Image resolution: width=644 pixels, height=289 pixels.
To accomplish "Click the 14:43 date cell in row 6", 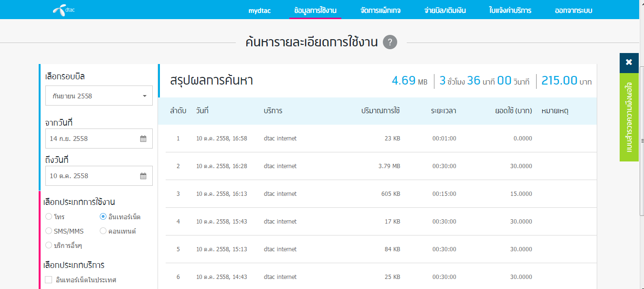I will (x=222, y=277).
